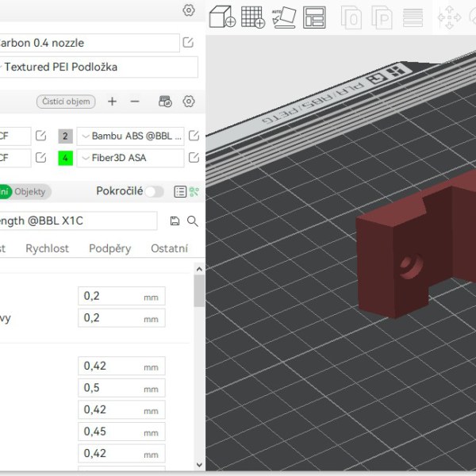Click the Arrange all objects icon

click(x=314, y=16)
